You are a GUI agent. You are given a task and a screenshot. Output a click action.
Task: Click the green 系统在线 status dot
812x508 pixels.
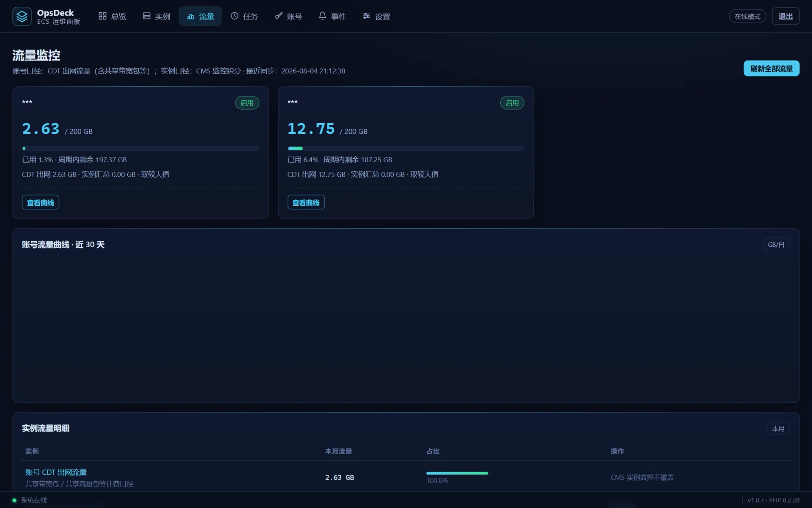(14, 500)
